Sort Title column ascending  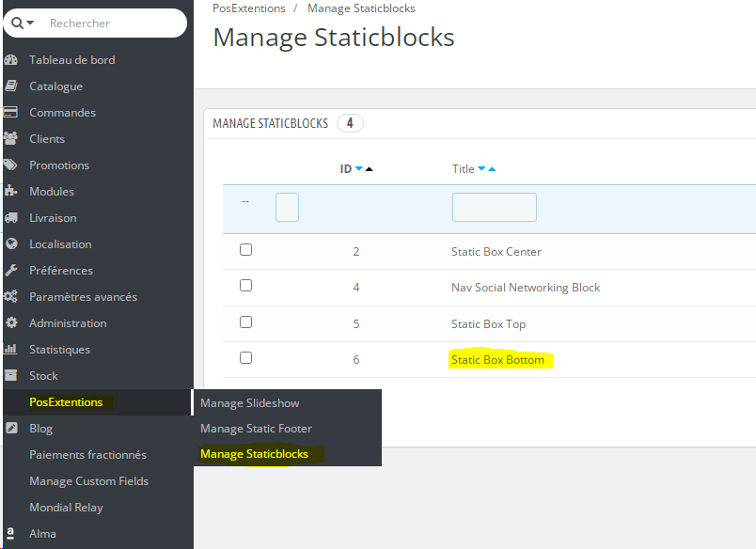pyautogui.click(x=492, y=168)
